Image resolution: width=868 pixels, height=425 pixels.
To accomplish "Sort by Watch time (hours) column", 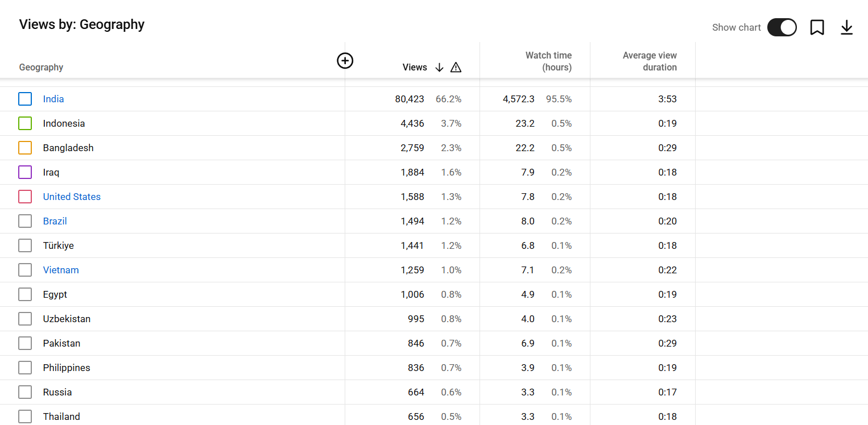I will tap(548, 61).
